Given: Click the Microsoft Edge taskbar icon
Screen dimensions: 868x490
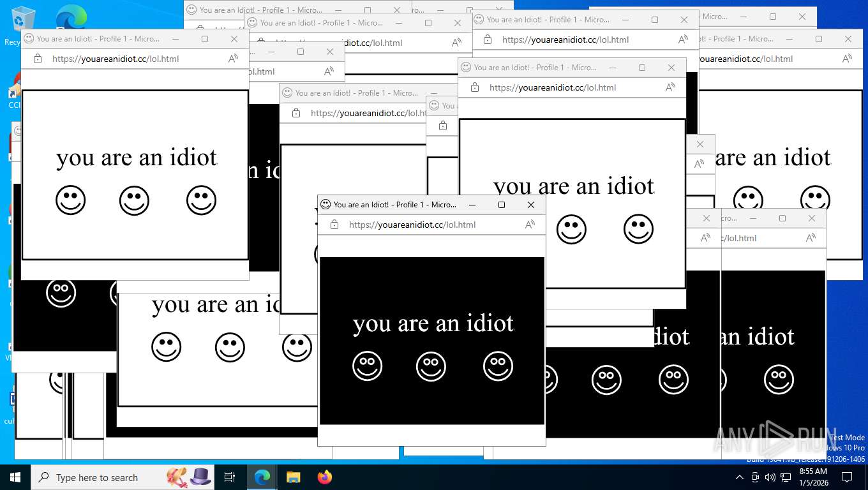Looking at the screenshot, I should [262, 477].
